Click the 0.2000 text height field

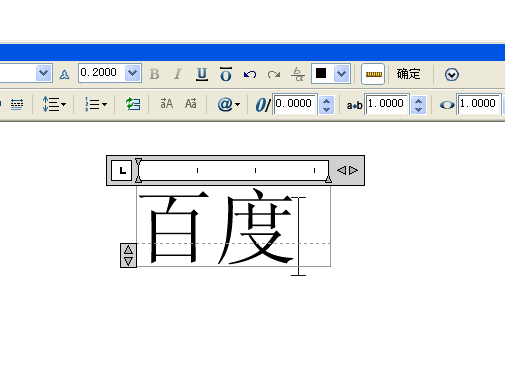coord(102,73)
